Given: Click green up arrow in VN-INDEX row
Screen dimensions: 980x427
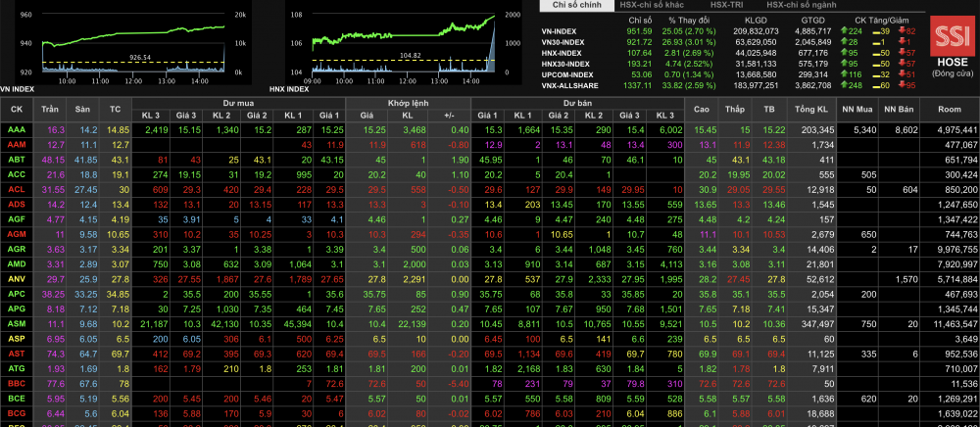Looking at the screenshot, I should pyautogui.click(x=846, y=31).
